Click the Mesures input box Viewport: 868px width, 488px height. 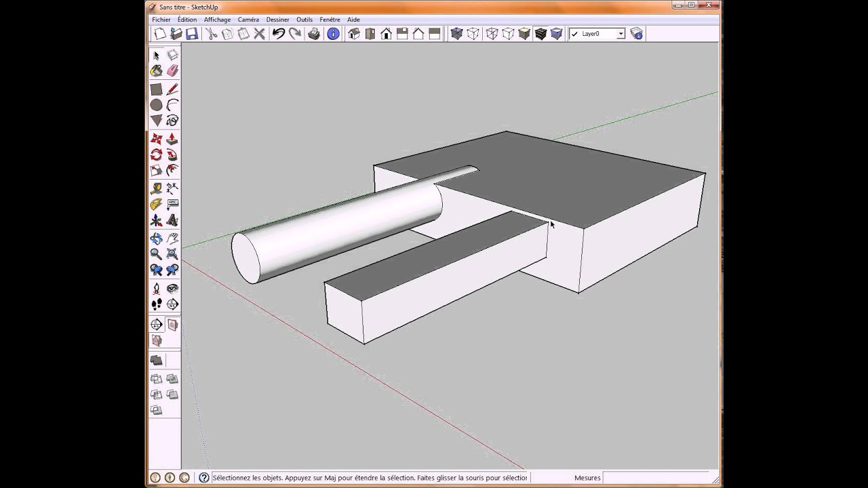657,478
